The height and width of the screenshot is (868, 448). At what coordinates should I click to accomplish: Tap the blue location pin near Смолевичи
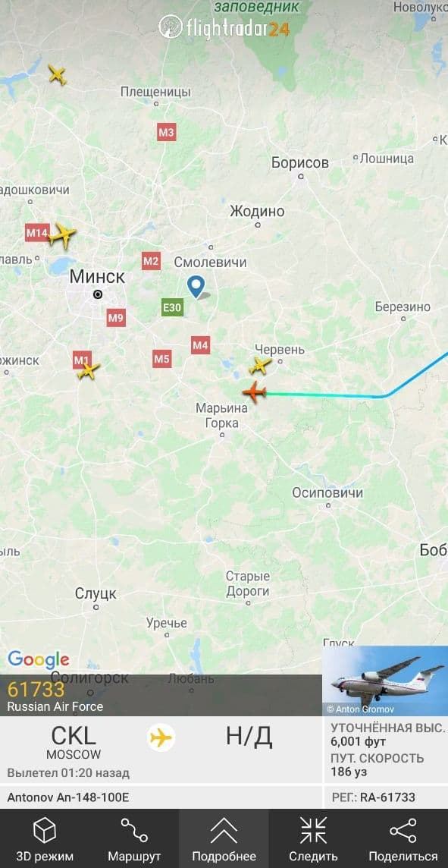196,288
